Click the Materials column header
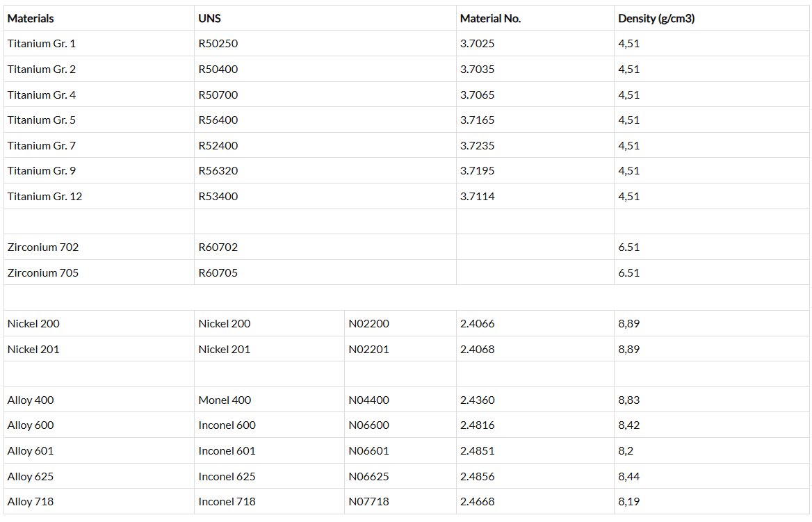The height and width of the screenshot is (522, 812). 31,19
